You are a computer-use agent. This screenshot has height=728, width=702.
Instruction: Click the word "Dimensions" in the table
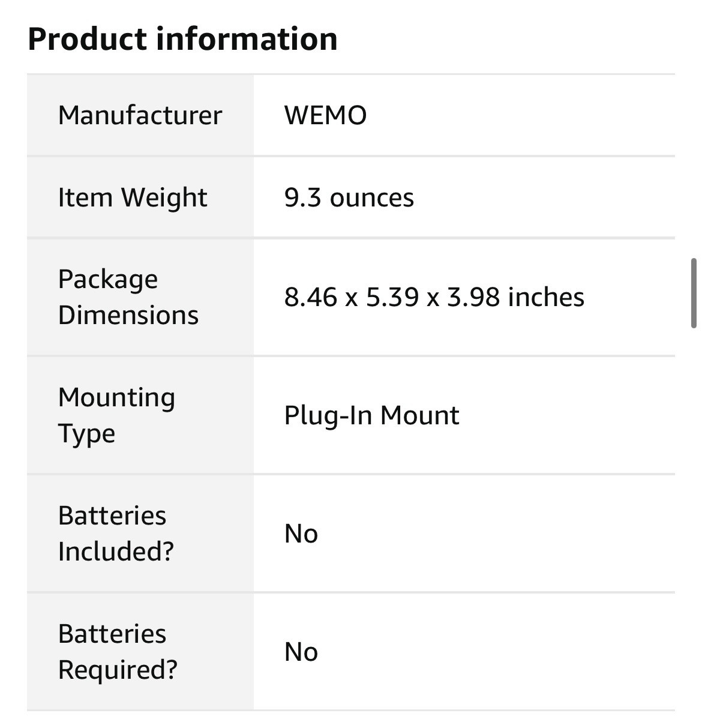pos(128,315)
